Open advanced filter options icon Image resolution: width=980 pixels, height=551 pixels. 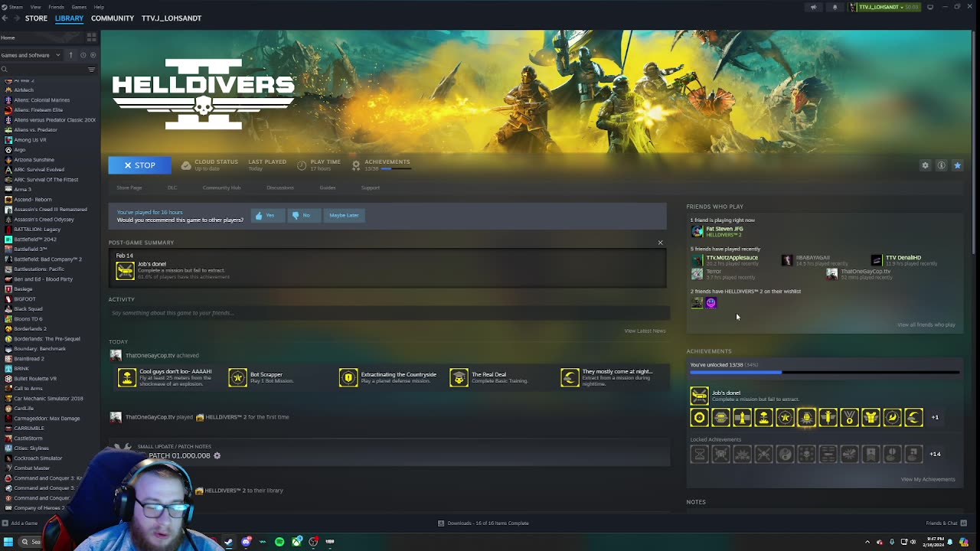tap(91, 70)
